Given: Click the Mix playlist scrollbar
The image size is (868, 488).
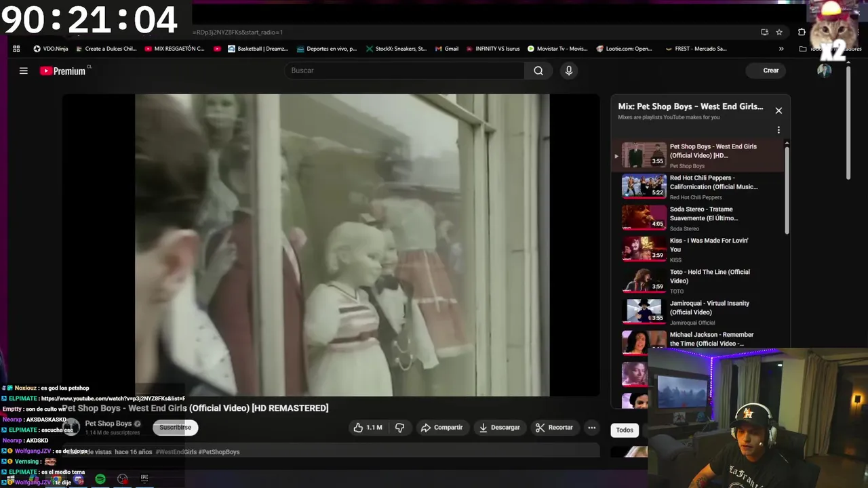Looking at the screenshot, I should coord(787,190).
